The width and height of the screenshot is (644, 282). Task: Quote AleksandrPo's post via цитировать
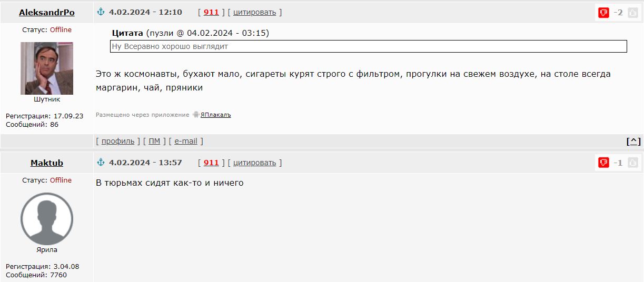(254, 12)
